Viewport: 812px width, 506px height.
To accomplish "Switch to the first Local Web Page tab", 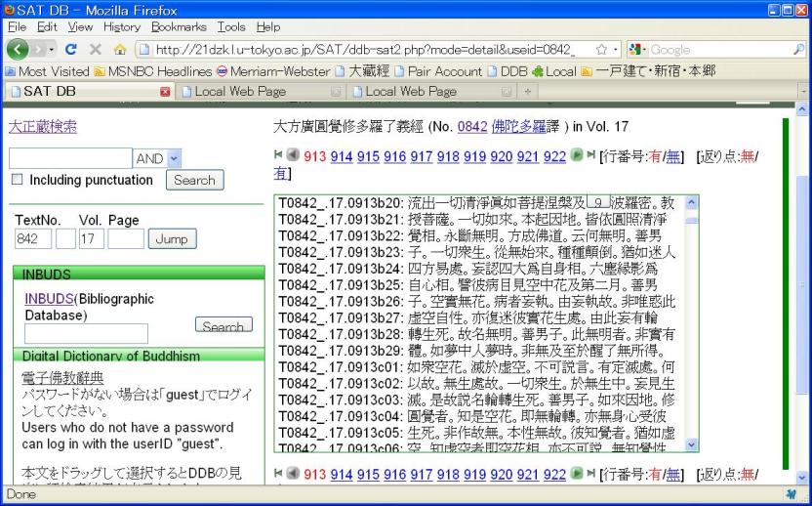I will pos(262,92).
